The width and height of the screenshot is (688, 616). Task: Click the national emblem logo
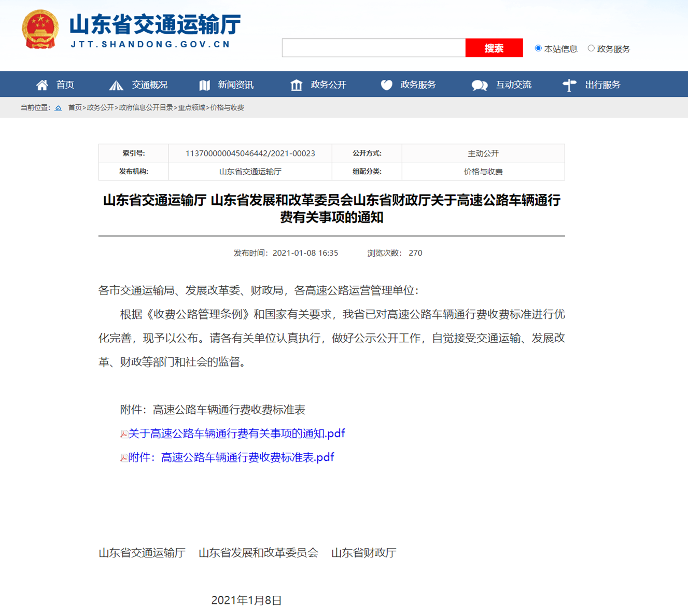(x=40, y=30)
